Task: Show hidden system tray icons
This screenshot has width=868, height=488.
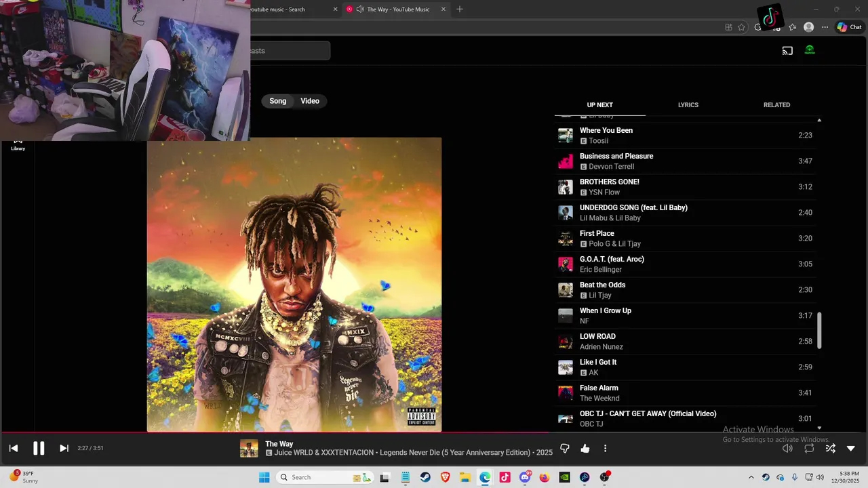Action: (x=751, y=477)
